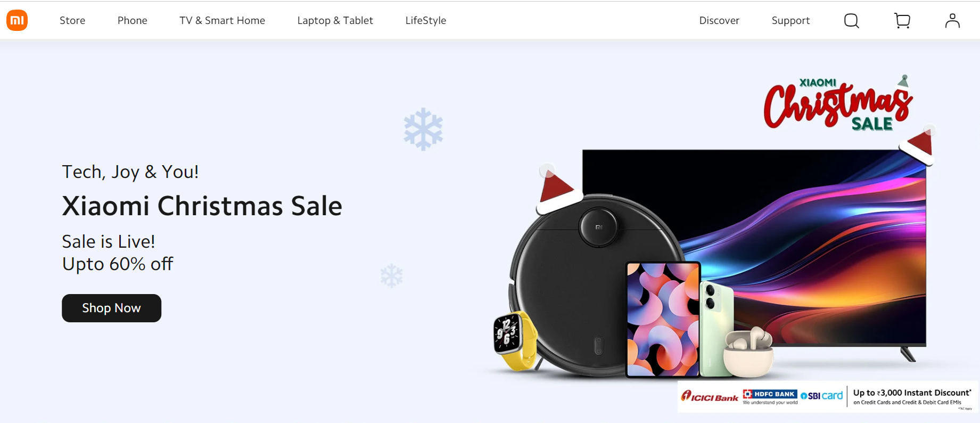Expand the Laptop & Tablet menu

coord(335,20)
